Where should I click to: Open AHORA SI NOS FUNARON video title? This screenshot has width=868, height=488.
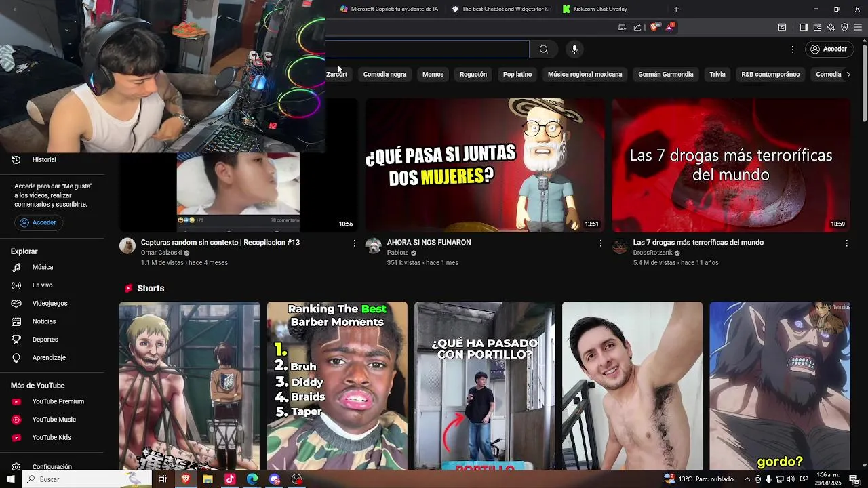click(429, 243)
